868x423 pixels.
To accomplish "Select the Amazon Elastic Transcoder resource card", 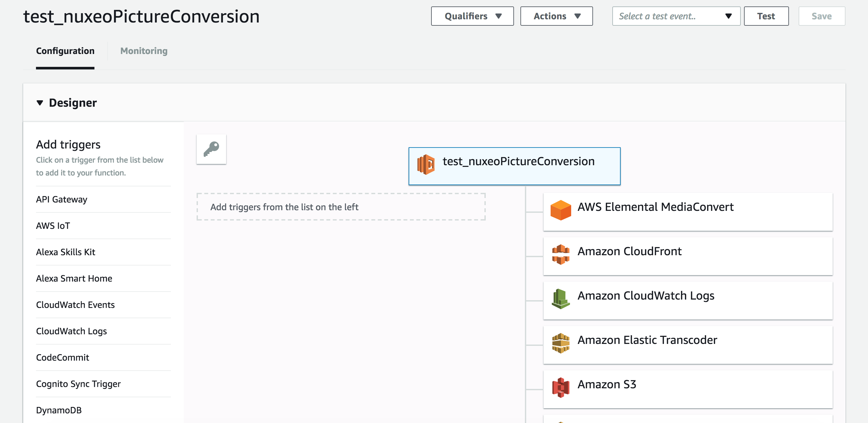I will [688, 345].
